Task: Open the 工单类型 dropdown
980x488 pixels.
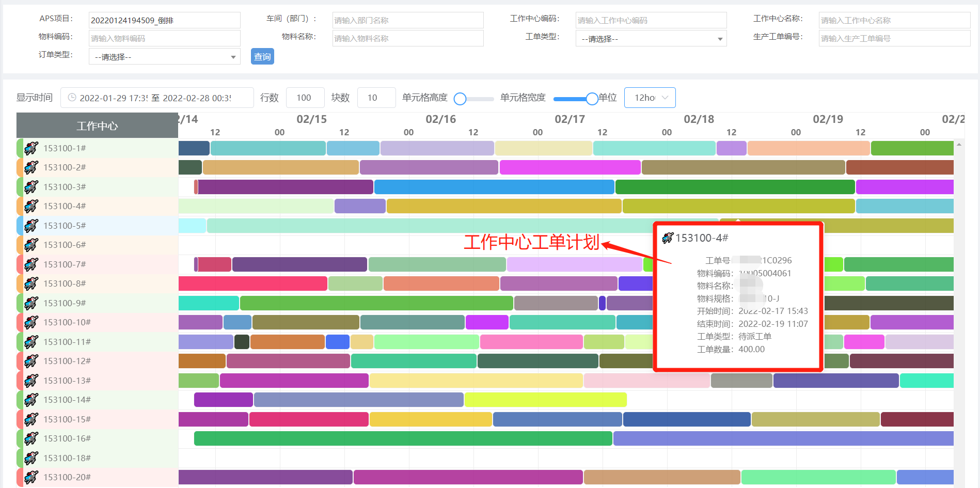Action: pos(651,39)
